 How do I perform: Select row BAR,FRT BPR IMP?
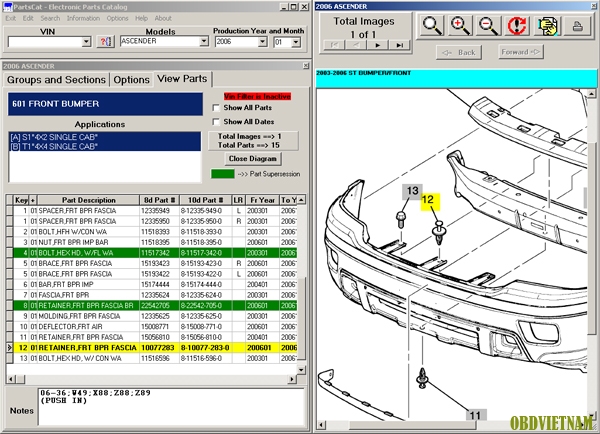click(x=155, y=285)
